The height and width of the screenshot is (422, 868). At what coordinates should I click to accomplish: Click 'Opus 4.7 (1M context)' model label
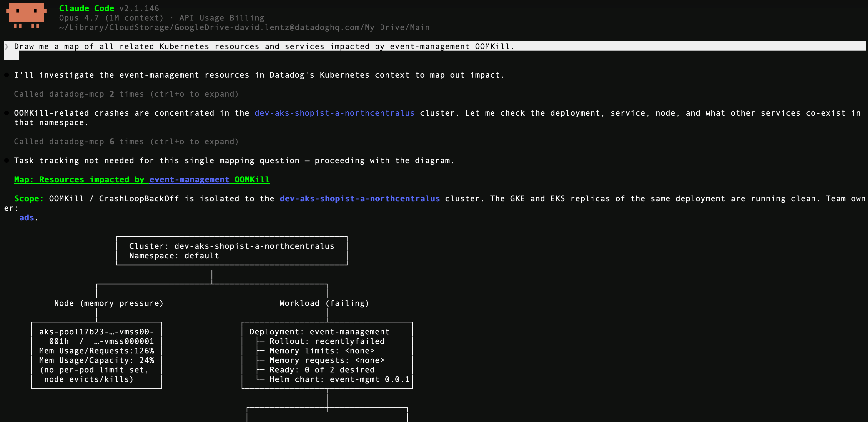point(111,18)
